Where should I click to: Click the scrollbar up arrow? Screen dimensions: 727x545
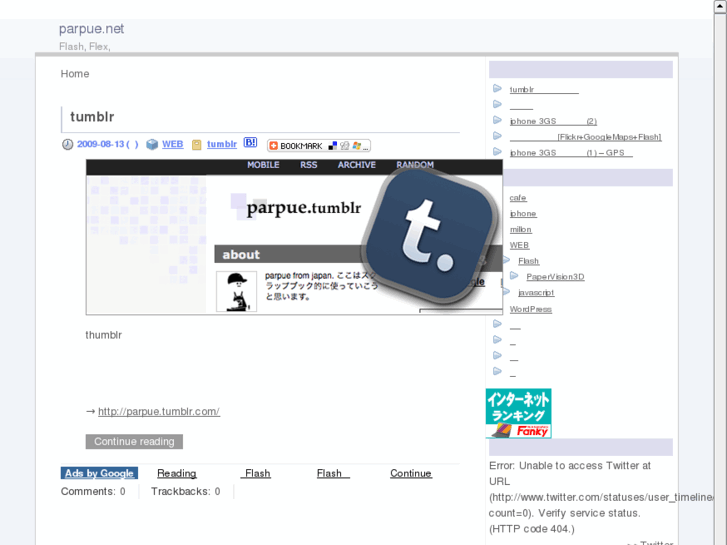tap(720, 6)
